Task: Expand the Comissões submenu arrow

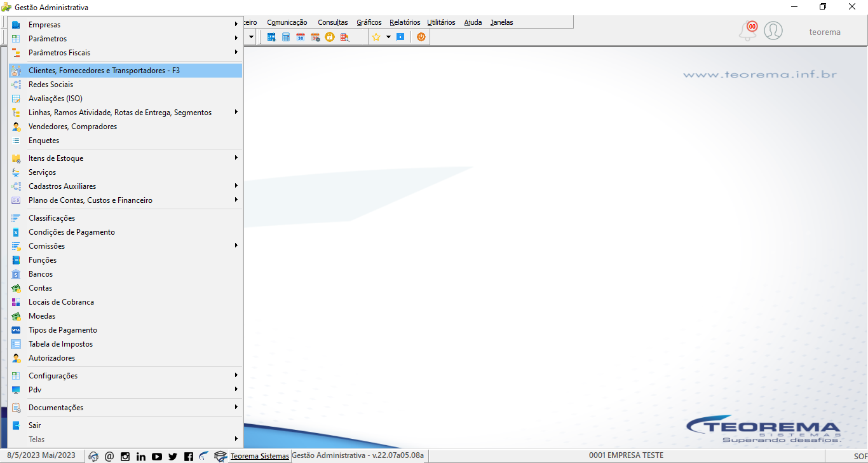Action: [x=236, y=245]
